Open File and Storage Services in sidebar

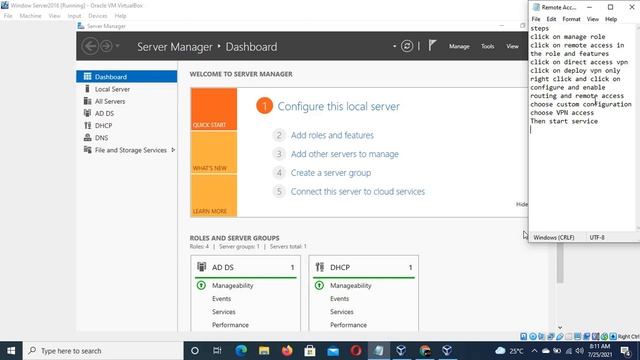pyautogui.click(x=130, y=150)
